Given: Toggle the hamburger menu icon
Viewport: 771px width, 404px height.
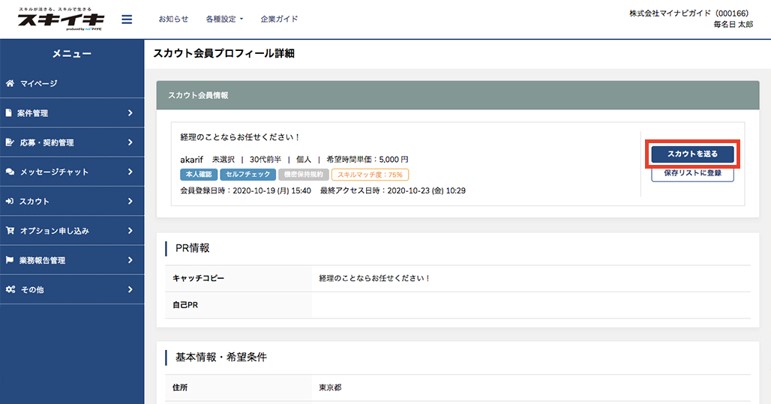Looking at the screenshot, I should click(126, 19).
